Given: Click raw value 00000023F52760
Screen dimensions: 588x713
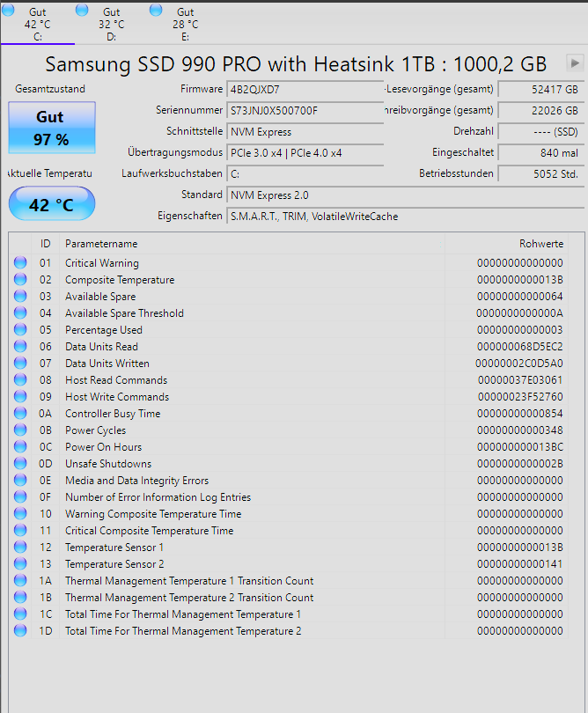Looking at the screenshot, I should point(520,397).
